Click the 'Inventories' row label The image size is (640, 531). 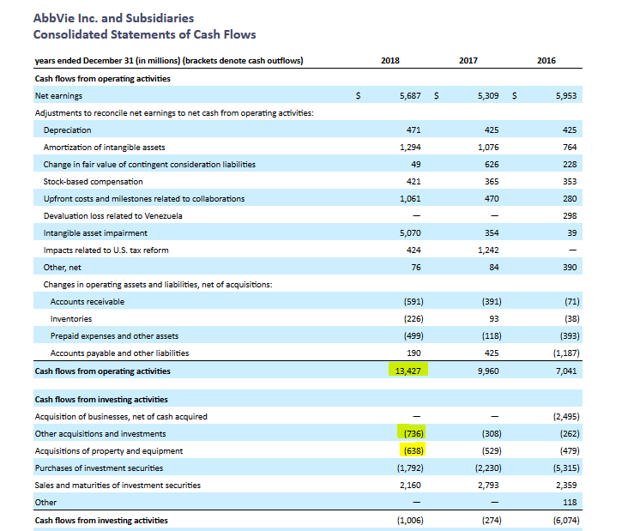(x=71, y=319)
